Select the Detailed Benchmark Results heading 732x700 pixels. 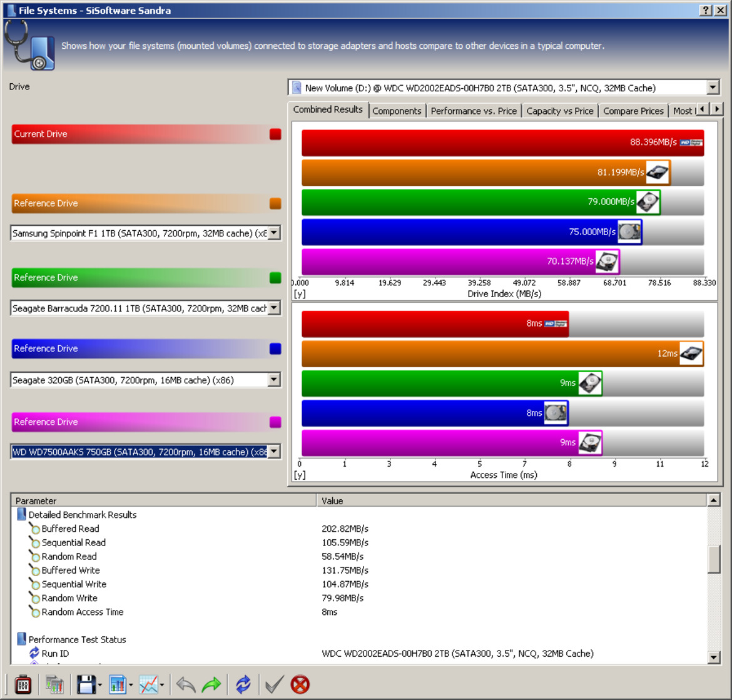tap(83, 515)
